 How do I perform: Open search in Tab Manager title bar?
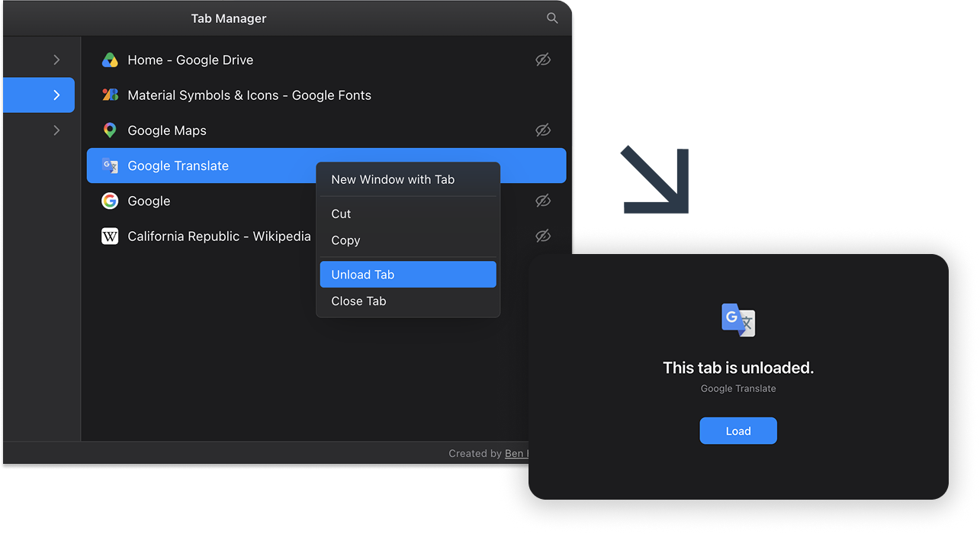(552, 18)
